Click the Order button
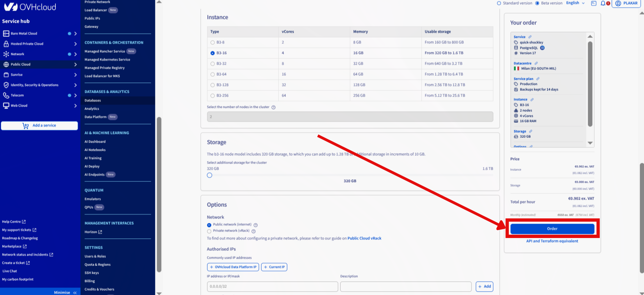 (552, 229)
